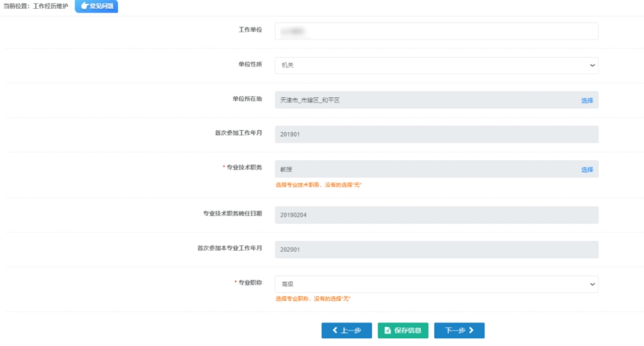Screen dimensions: 644x346
Task: Open the 专业职称 dropdown showing 高级
Action: (436, 284)
